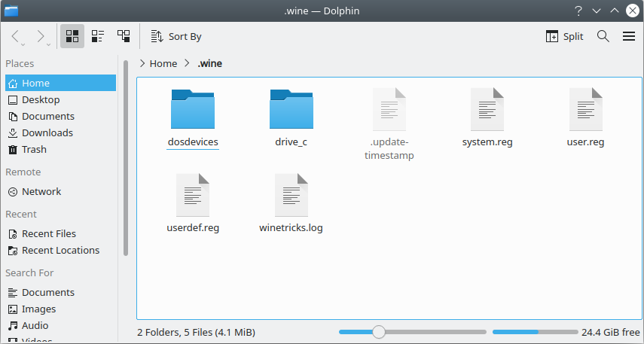This screenshot has height=344, width=644.
Task: Switch to Details tree view mode
Action: click(124, 36)
